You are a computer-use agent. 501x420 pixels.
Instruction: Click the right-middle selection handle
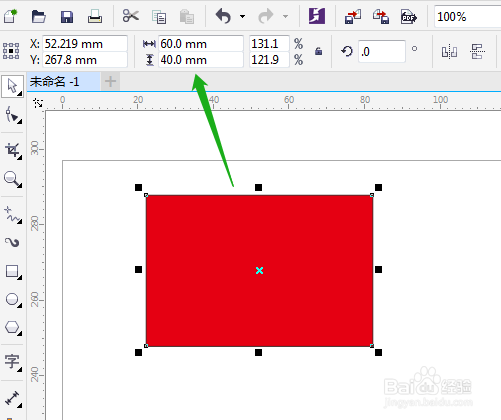(378, 269)
